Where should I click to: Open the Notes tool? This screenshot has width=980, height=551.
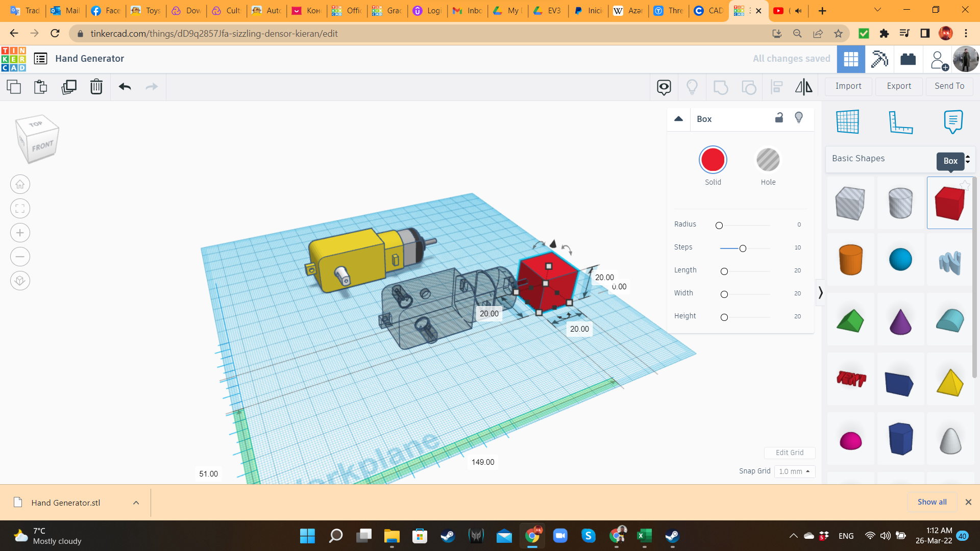(x=953, y=122)
